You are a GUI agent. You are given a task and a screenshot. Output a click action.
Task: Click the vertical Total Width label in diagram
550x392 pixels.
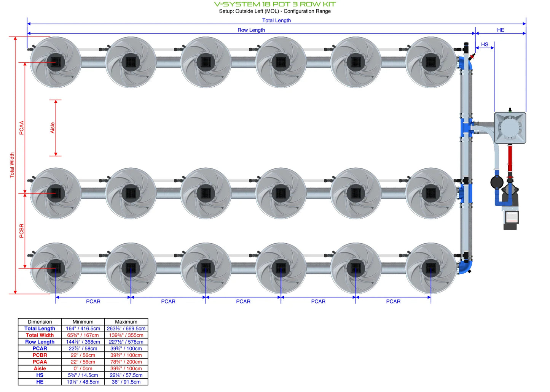(12, 165)
